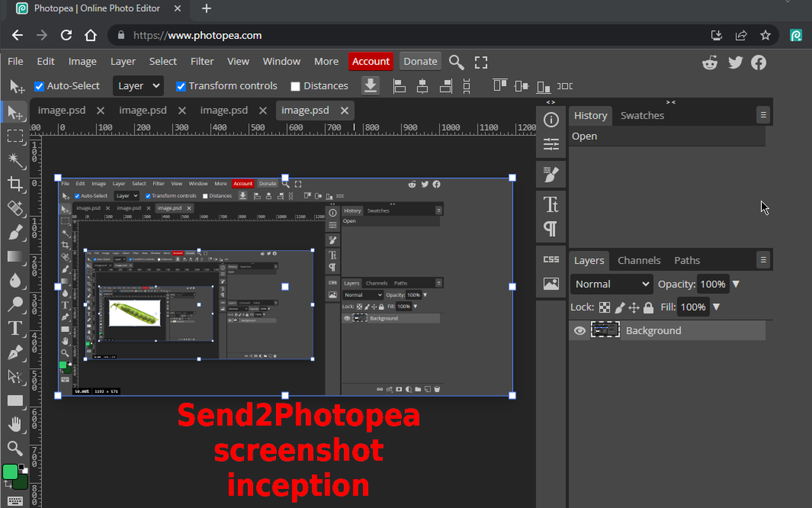Uncheck Transform controls
Screen dimensions: 812x508
[181, 86]
